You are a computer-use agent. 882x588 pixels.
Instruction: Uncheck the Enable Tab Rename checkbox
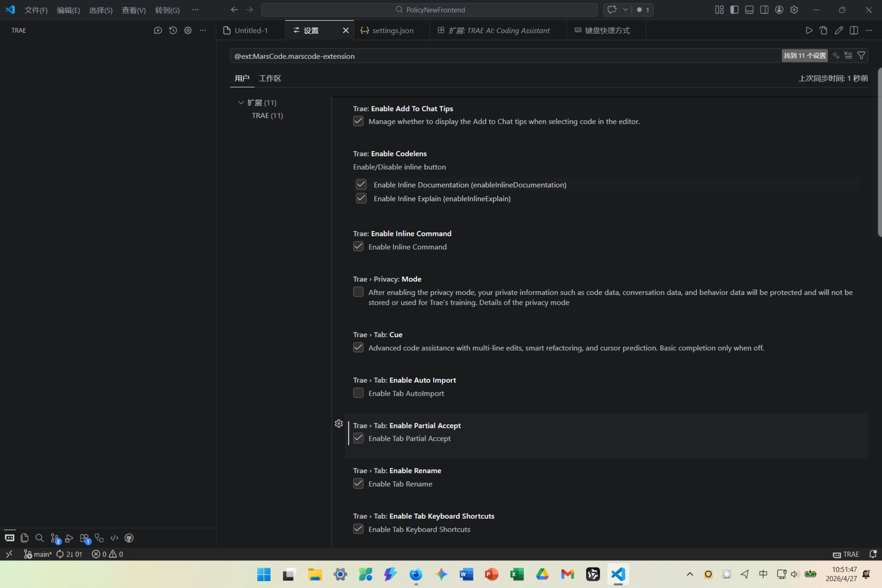coord(358,484)
